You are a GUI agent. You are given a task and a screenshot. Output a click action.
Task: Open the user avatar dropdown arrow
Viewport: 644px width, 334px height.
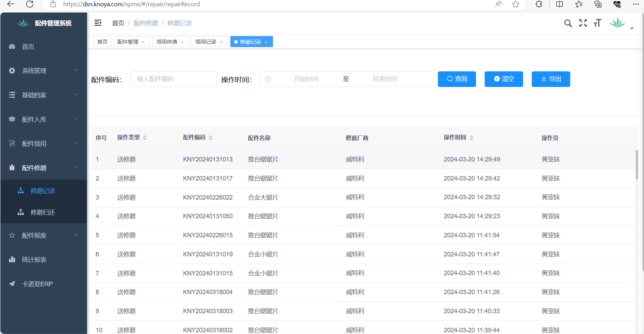click(x=632, y=28)
